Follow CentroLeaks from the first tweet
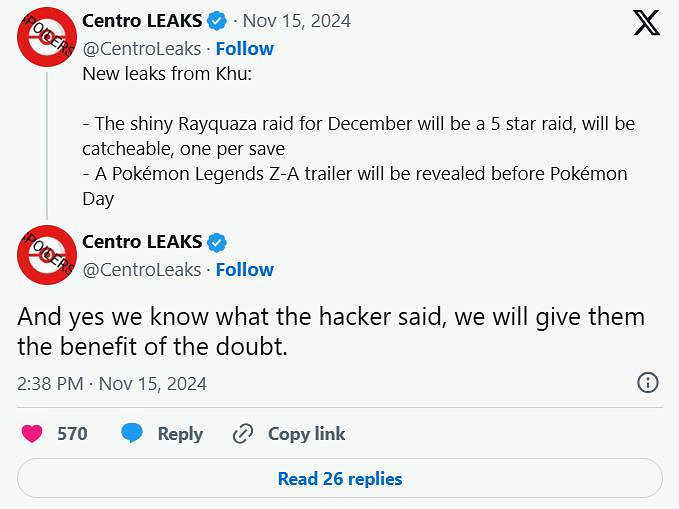The image size is (679, 509). pos(245,48)
